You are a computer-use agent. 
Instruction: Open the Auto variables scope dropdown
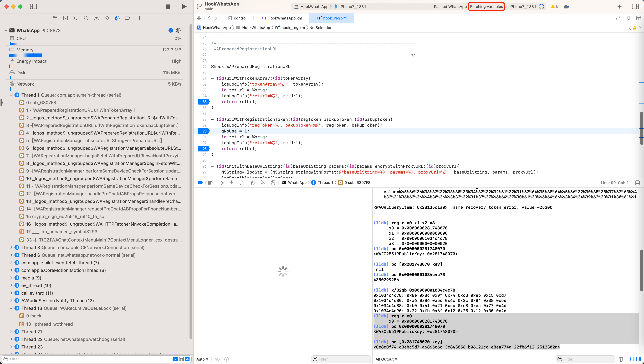pyautogui.click(x=202, y=359)
